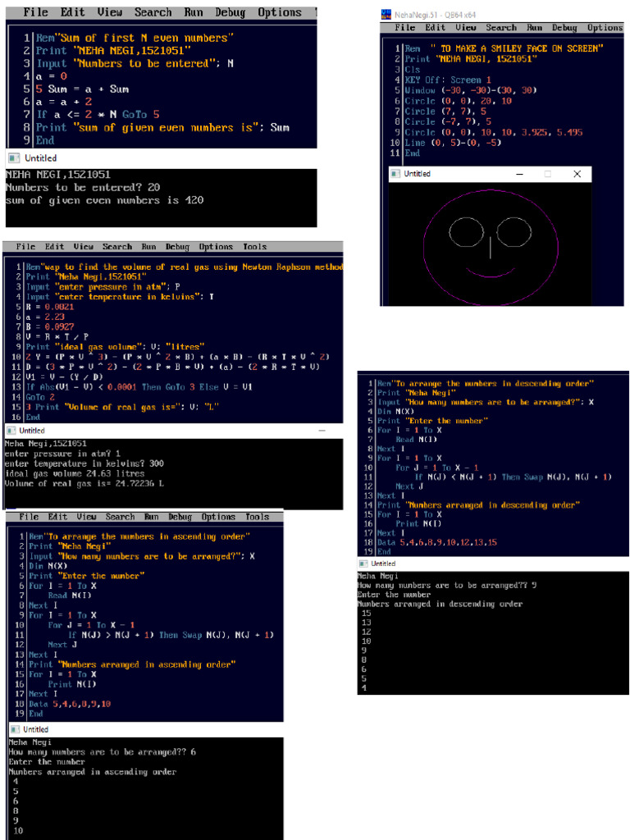This screenshot has height=840, width=630.
Task: Click the output 'Volume of real gas is= 24.72236 L'
Action: coord(84,483)
